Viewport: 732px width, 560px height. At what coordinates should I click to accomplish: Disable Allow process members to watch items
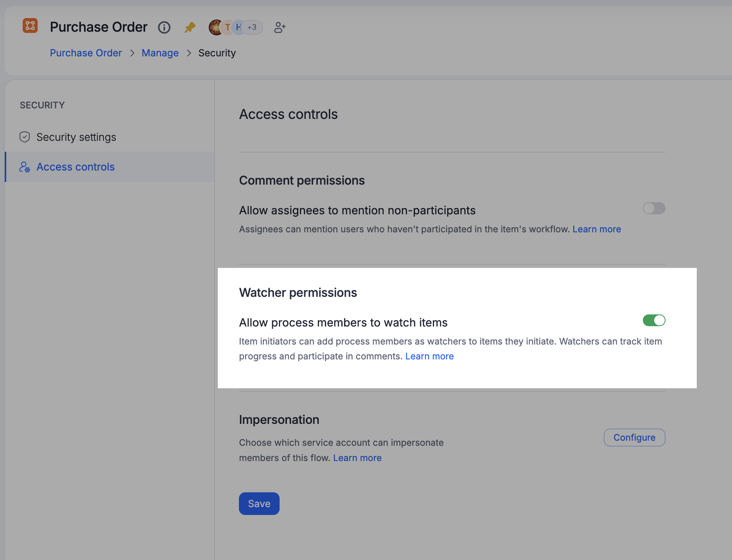pos(654,320)
